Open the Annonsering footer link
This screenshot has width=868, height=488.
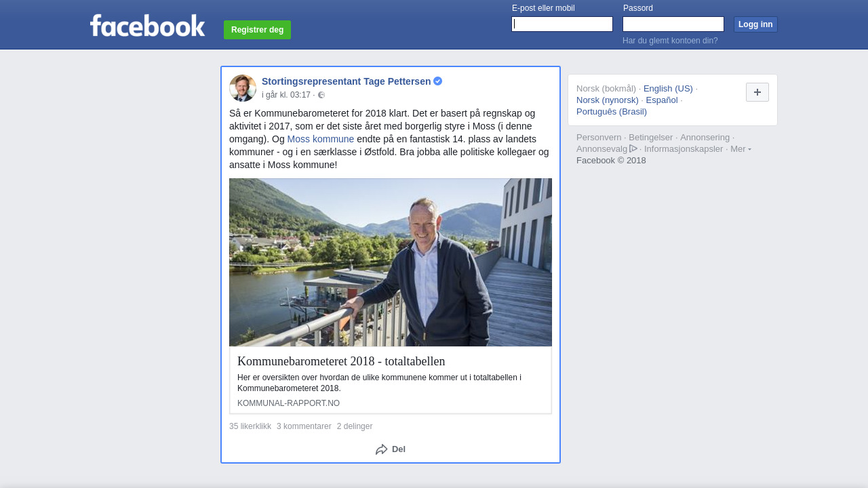click(x=705, y=138)
